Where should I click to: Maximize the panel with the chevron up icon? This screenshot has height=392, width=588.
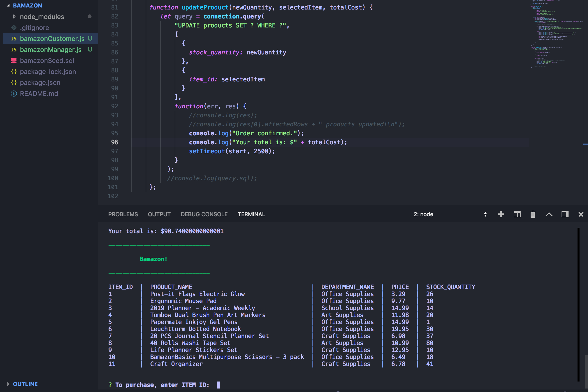click(549, 214)
